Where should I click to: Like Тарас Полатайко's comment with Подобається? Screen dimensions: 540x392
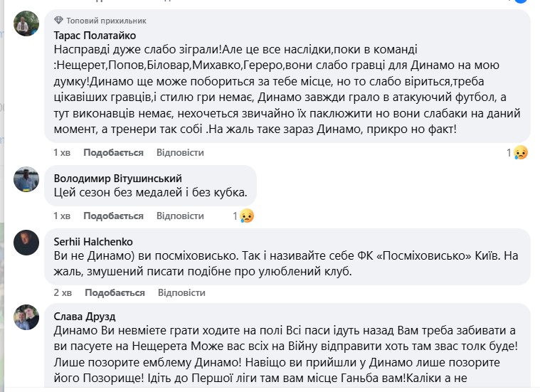(113, 153)
